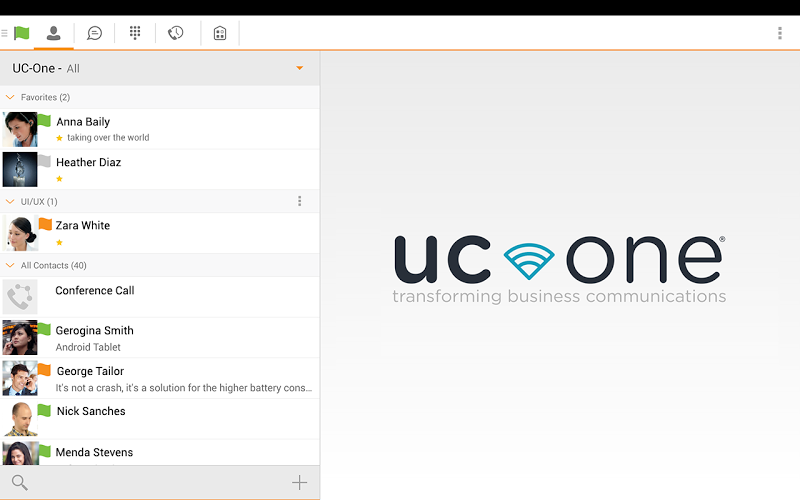Collapse the Favorites group
The image size is (800, 500).
10,97
